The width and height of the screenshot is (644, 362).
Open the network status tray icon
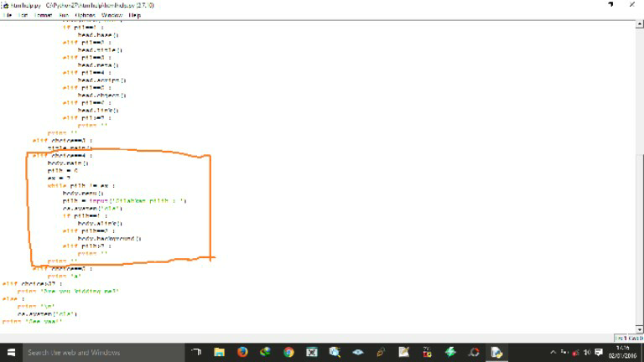pyautogui.click(x=576, y=352)
